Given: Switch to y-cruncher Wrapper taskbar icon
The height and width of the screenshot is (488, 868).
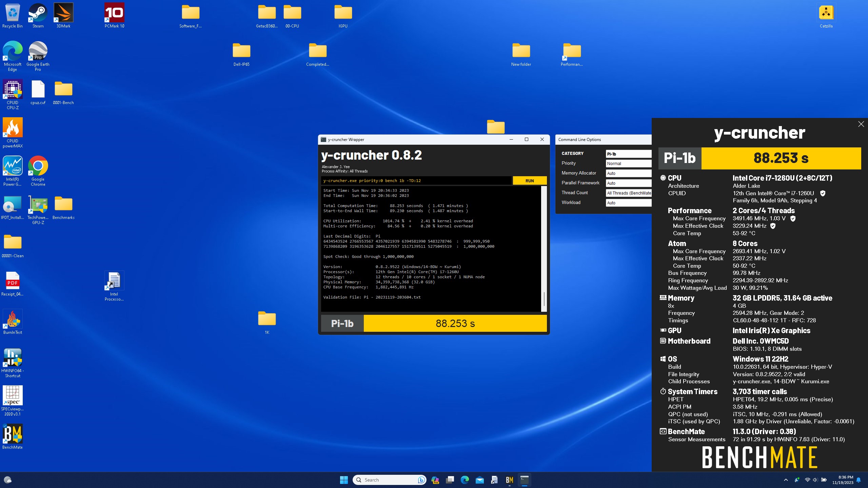Looking at the screenshot, I should coord(524,480).
